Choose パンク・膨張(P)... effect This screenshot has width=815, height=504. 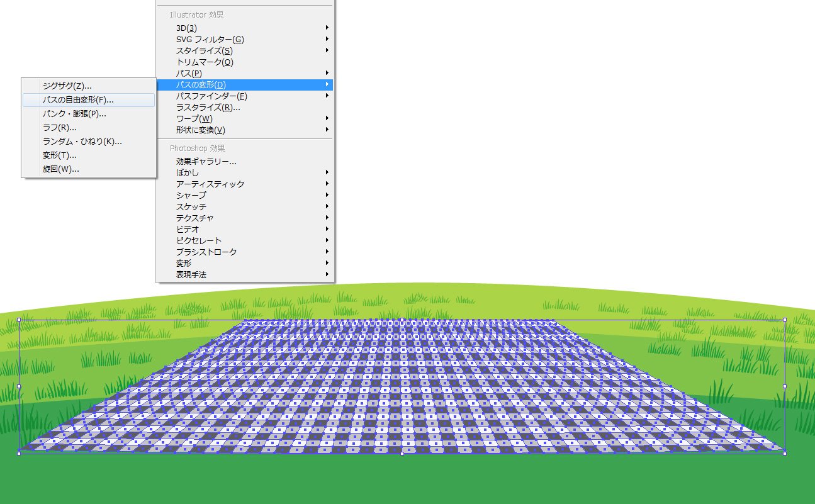89,114
